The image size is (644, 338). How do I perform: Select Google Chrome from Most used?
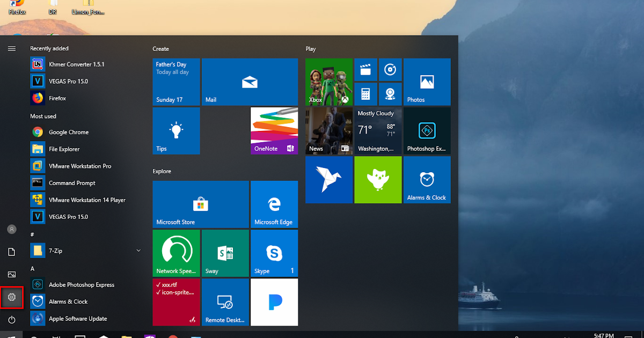pyautogui.click(x=68, y=131)
